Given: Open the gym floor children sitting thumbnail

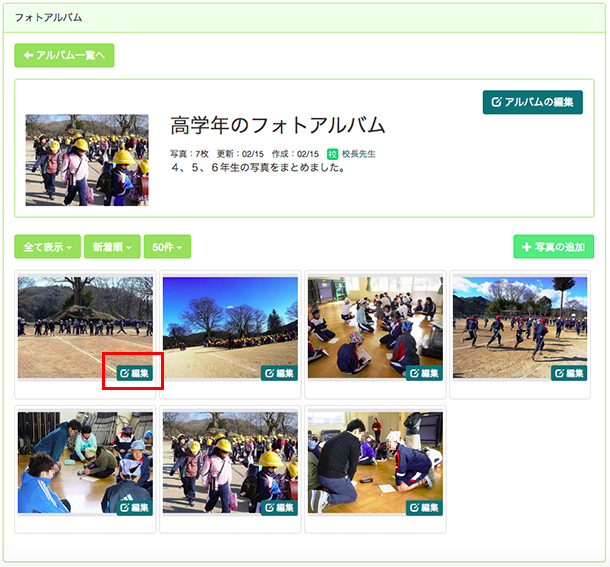Looking at the screenshot, I should 375,327.
